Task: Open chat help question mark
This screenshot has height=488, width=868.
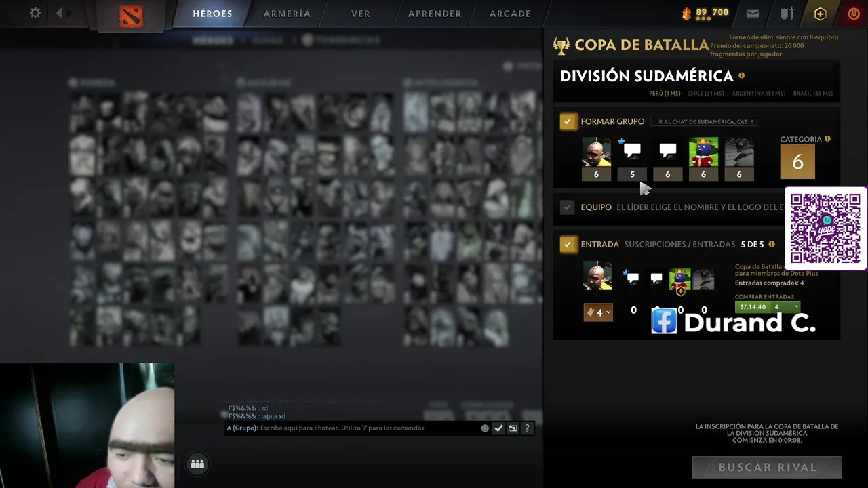Action: pos(527,428)
